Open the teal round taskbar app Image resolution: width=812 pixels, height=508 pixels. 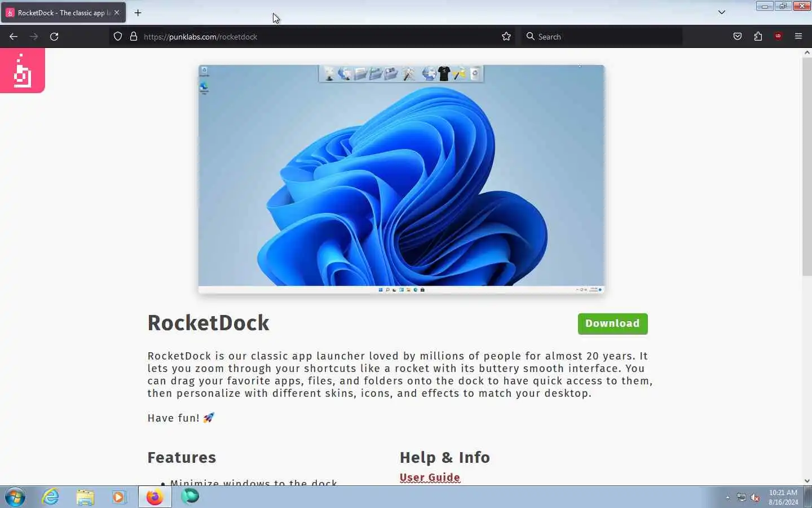click(x=190, y=497)
